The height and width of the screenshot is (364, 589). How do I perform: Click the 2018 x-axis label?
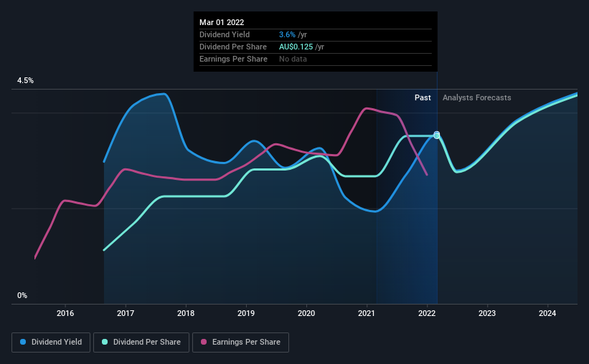[186, 313]
